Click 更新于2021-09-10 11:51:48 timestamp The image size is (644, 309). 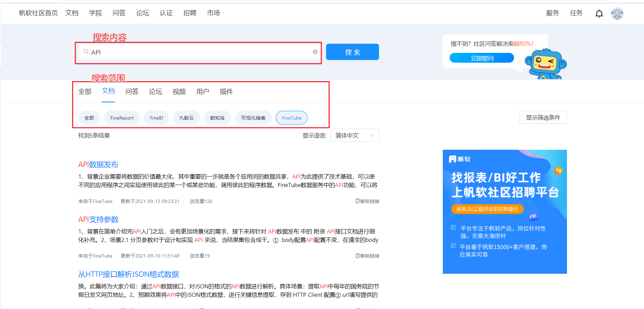tap(150, 256)
